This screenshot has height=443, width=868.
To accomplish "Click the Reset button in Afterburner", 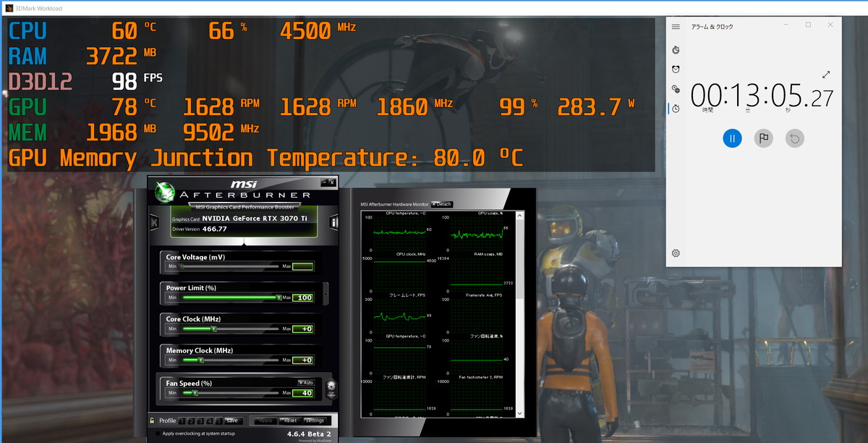I will click(x=290, y=421).
